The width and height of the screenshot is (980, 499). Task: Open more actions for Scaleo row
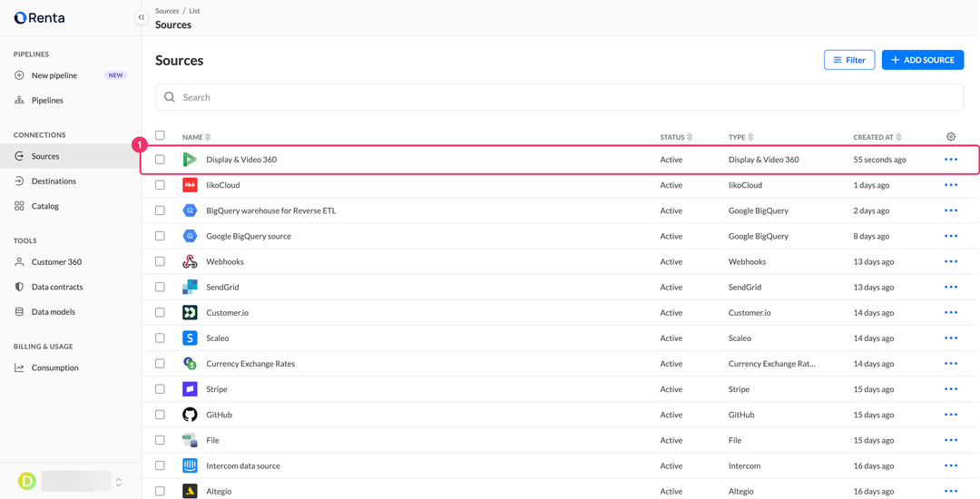click(951, 338)
